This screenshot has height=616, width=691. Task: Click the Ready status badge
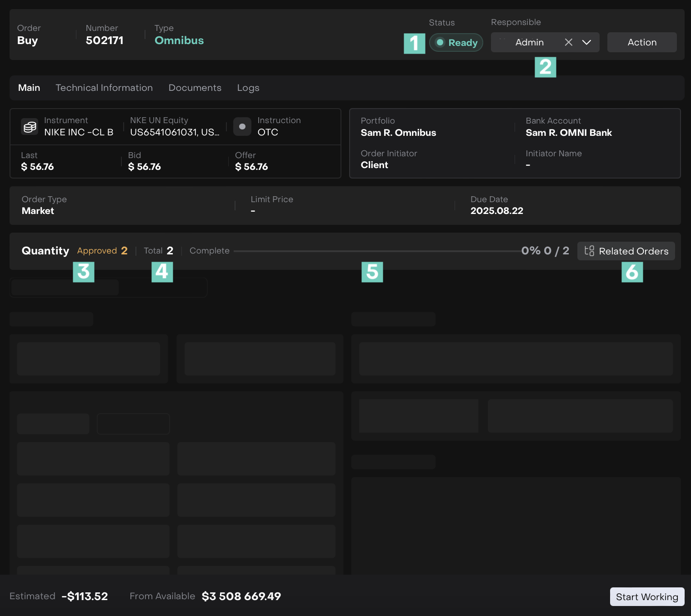point(456,43)
